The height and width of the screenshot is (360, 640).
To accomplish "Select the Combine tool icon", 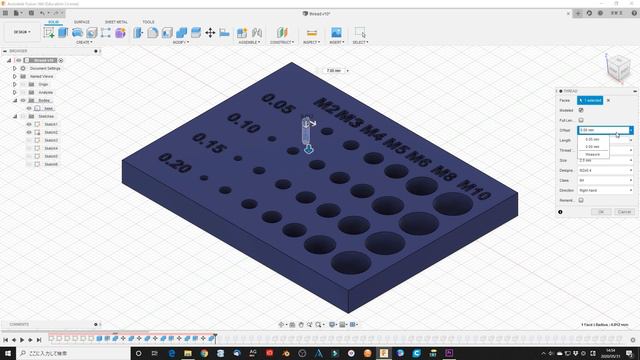I will click(182, 33).
